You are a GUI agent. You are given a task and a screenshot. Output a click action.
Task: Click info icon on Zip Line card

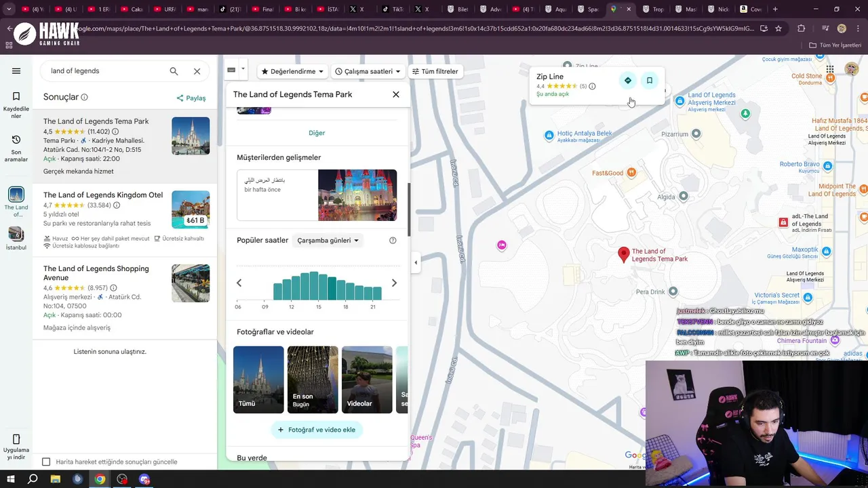(x=592, y=86)
